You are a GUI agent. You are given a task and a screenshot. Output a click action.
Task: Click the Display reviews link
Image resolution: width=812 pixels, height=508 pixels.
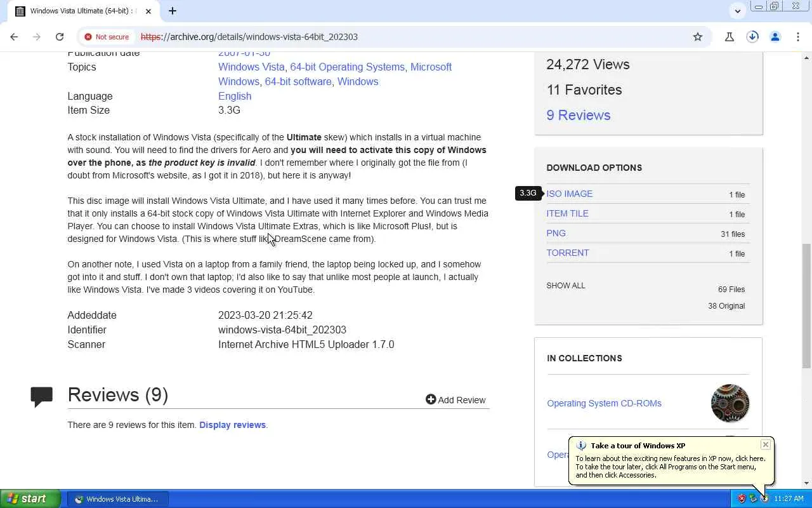(232, 425)
